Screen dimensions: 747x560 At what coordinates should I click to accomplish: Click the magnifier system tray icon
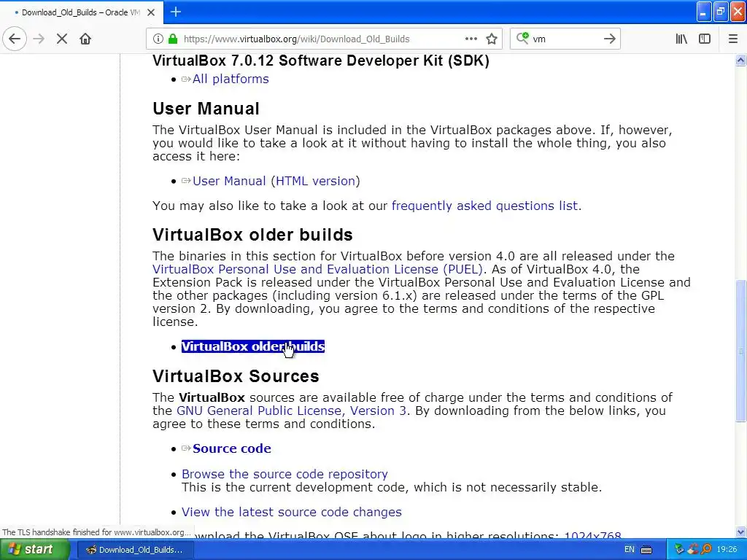pos(706,550)
